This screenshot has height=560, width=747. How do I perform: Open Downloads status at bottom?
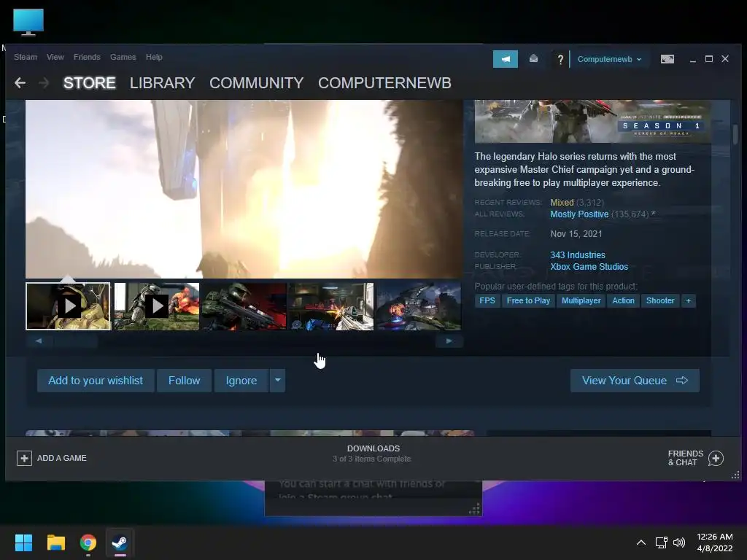point(373,454)
